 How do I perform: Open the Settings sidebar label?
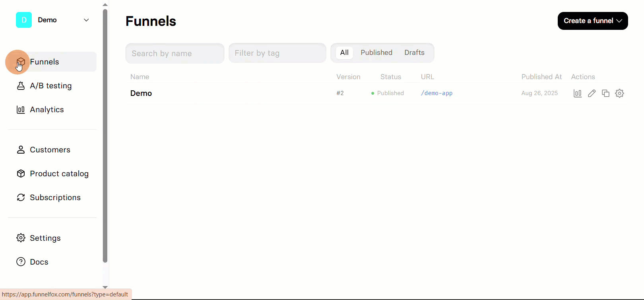coord(45,238)
